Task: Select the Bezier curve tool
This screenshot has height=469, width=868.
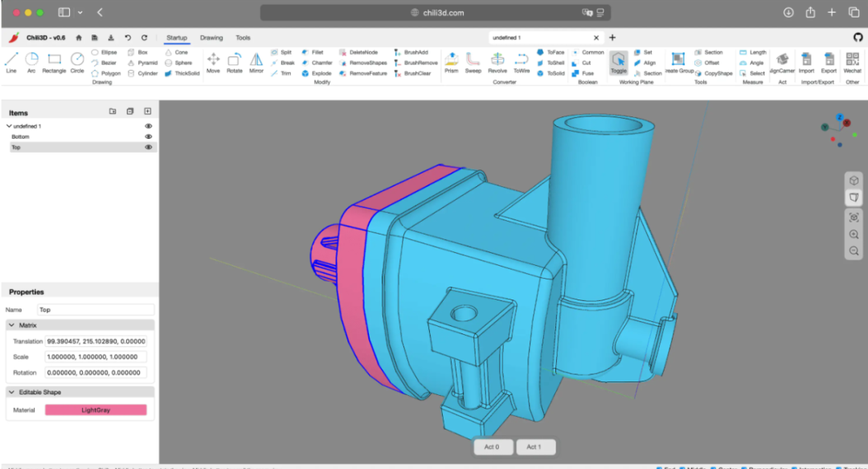Action: tap(104, 63)
